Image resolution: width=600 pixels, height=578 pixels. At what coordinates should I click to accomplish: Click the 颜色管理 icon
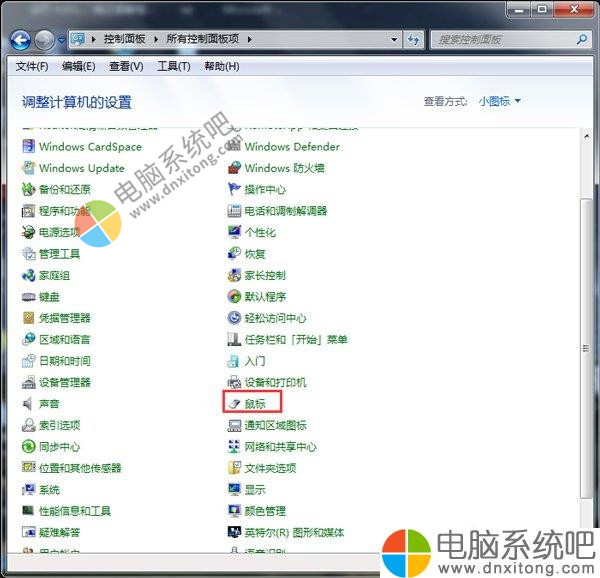tap(234, 511)
